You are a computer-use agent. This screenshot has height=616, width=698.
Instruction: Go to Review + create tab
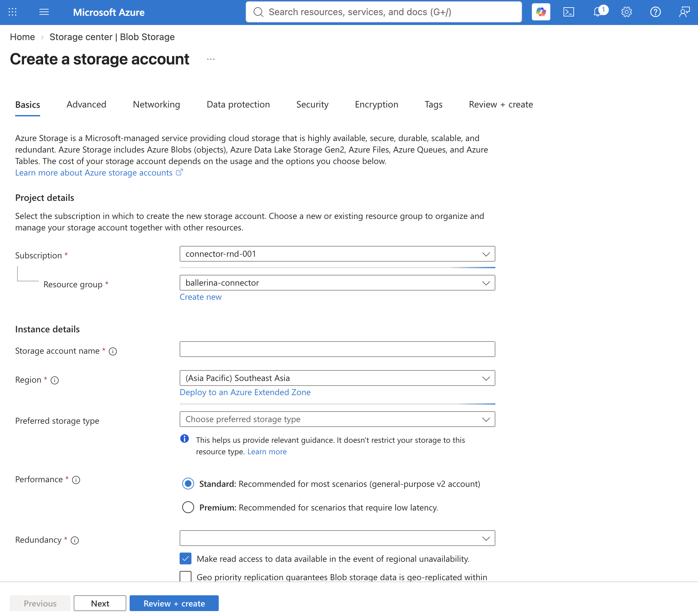coord(501,105)
